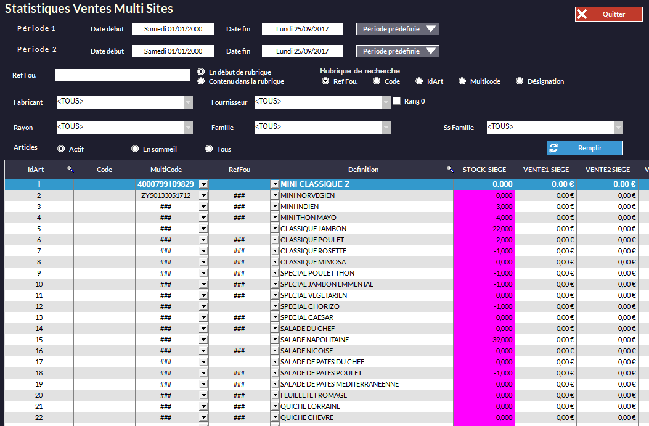Screen dimensions: 649x426
Task: Select 'En sommeil' articles radio button
Action: tap(135, 148)
